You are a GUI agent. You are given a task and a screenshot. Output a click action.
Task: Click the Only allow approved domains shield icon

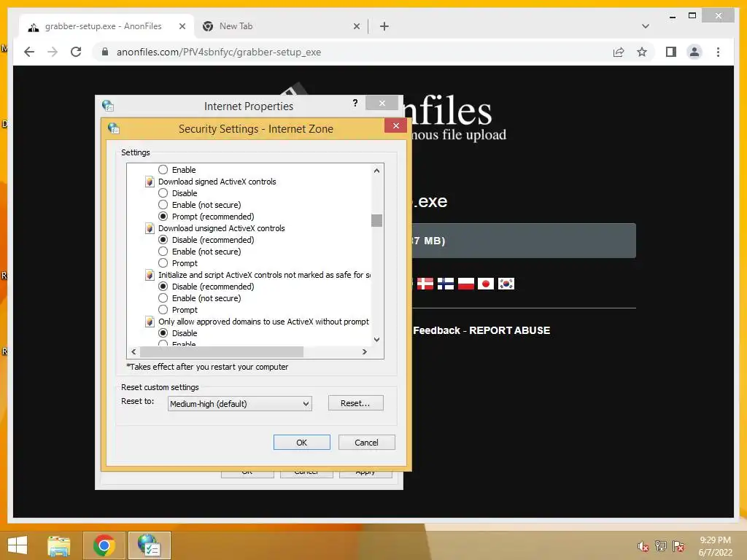(150, 322)
